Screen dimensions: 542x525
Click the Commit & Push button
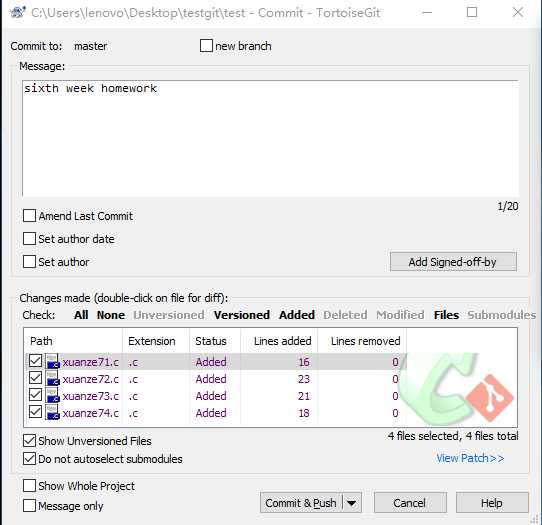pyautogui.click(x=301, y=503)
